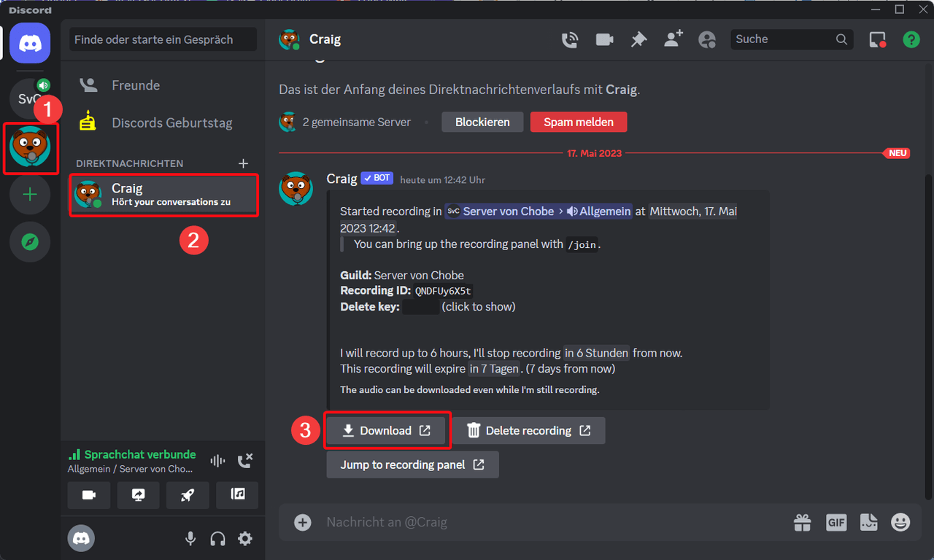Open the attachment plus button

(302, 522)
